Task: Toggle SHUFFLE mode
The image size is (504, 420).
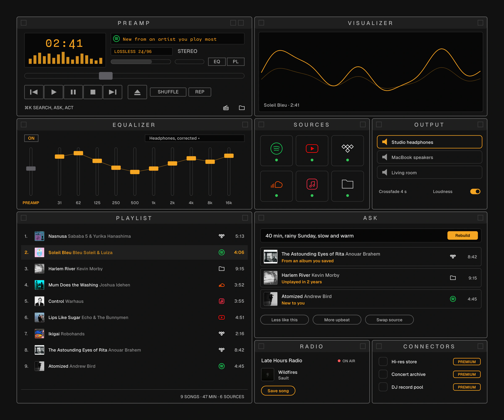Action: tap(168, 92)
